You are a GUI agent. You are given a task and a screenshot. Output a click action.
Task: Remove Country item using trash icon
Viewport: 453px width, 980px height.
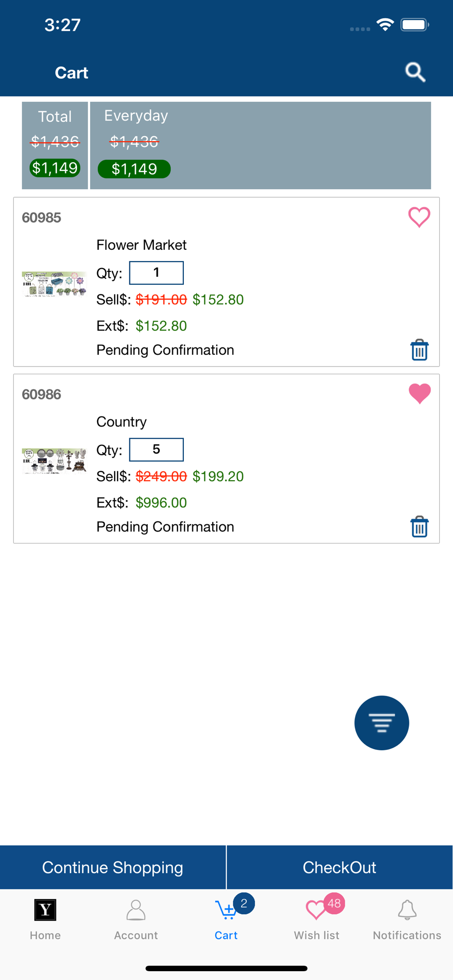419,527
